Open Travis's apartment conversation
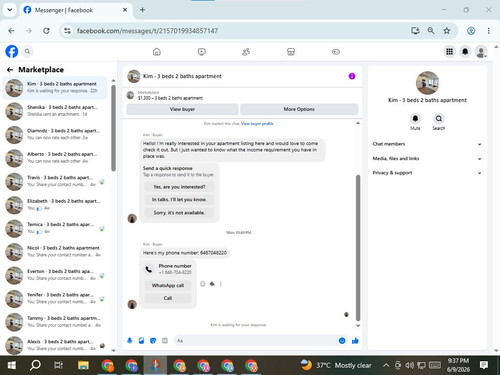The image size is (500, 375). click(55, 181)
